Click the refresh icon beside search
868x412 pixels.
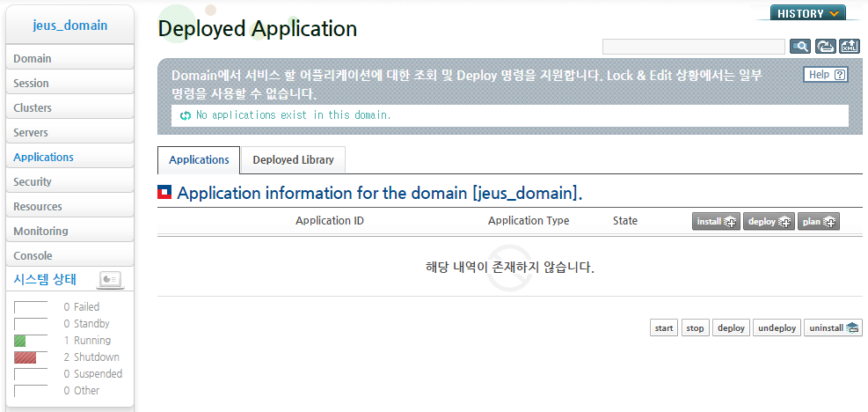coord(826,47)
